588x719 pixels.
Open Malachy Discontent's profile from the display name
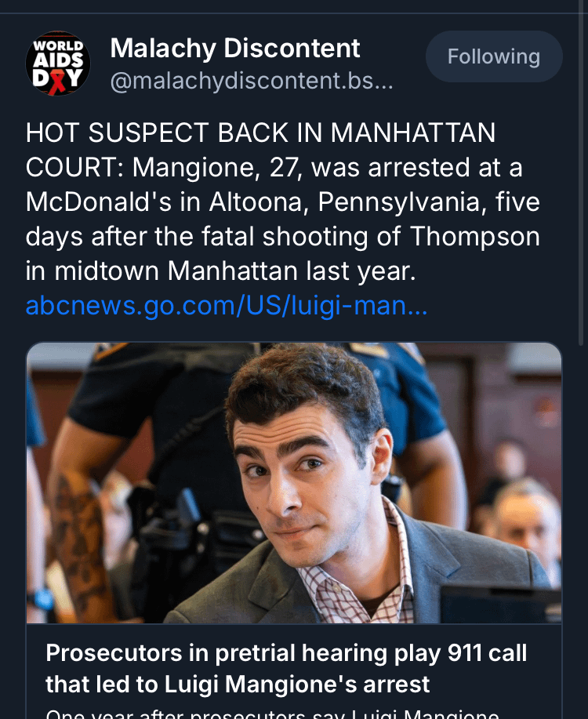(235, 48)
